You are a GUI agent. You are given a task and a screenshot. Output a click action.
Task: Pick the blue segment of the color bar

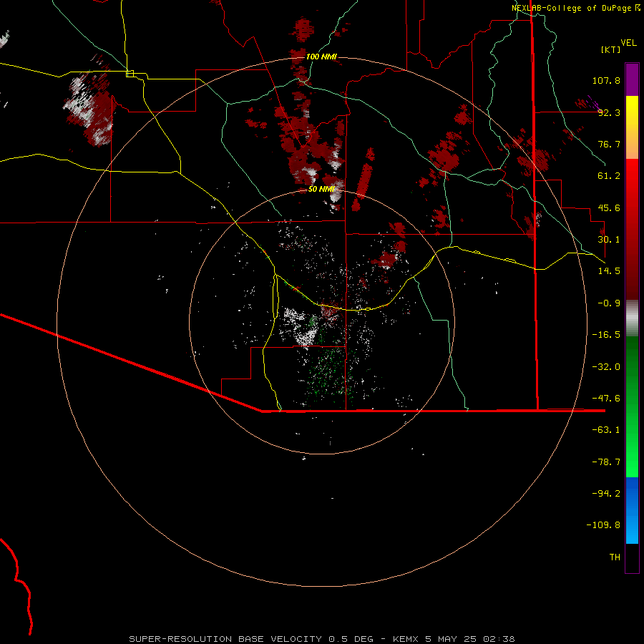(x=632, y=510)
